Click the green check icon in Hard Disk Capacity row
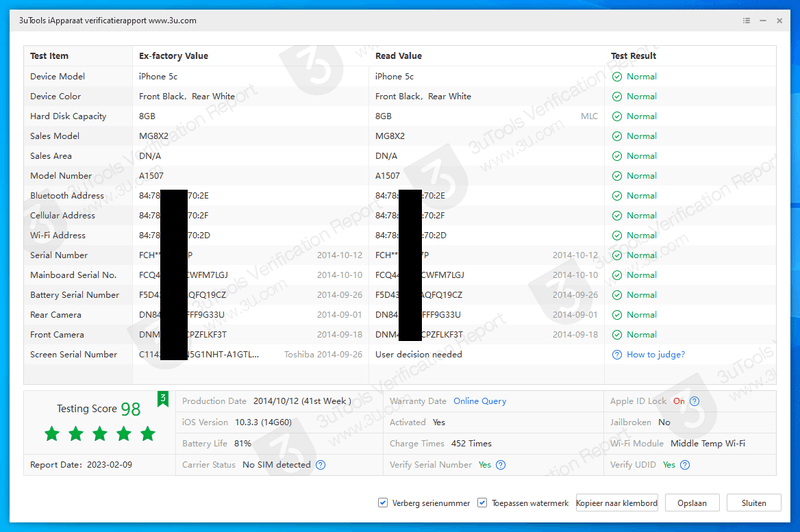 click(617, 116)
